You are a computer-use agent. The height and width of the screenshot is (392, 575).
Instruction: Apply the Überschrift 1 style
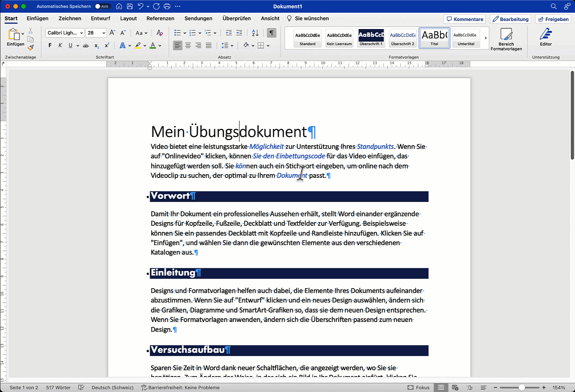[371, 38]
